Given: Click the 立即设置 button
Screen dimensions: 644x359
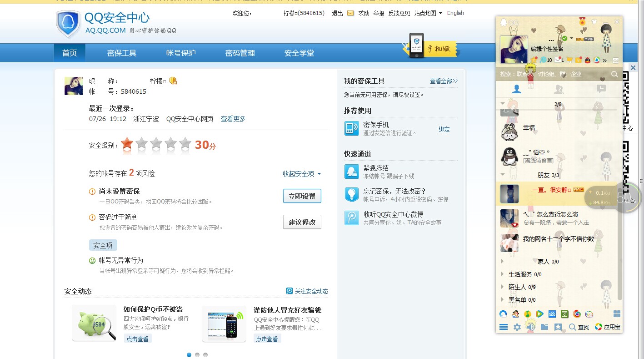Looking at the screenshot, I should 302,196.
